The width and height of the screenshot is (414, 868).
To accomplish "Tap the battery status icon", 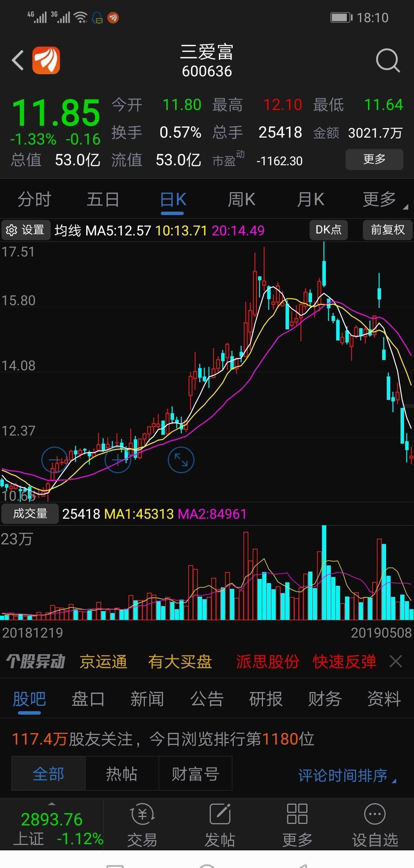I will click(341, 18).
